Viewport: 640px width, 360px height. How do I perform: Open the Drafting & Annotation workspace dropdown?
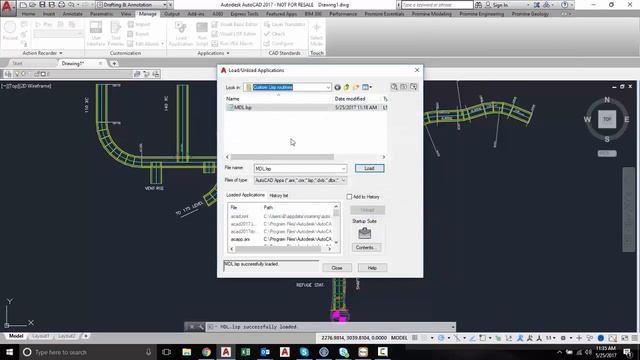click(164, 5)
